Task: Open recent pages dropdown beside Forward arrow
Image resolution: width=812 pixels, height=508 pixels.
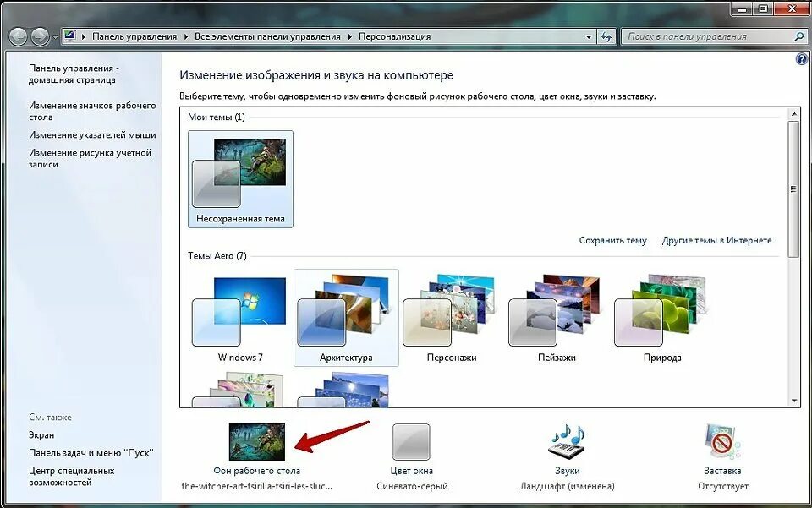Action: (55, 37)
